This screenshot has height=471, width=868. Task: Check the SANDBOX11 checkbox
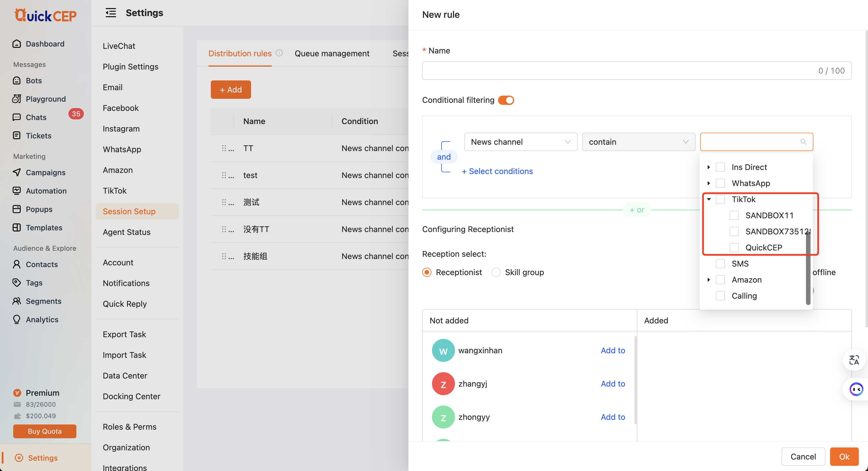click(x=734, y=215)
